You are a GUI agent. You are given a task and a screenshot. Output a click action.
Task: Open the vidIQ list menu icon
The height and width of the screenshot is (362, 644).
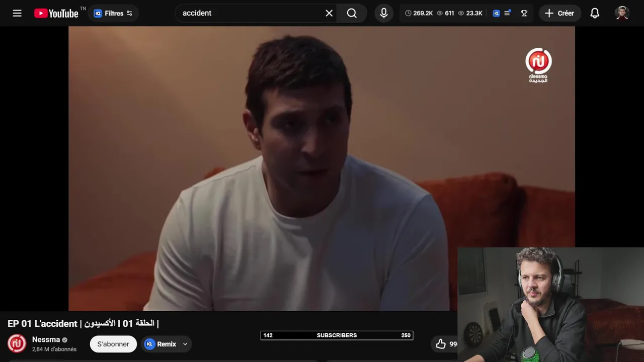(x=508, y=13)
